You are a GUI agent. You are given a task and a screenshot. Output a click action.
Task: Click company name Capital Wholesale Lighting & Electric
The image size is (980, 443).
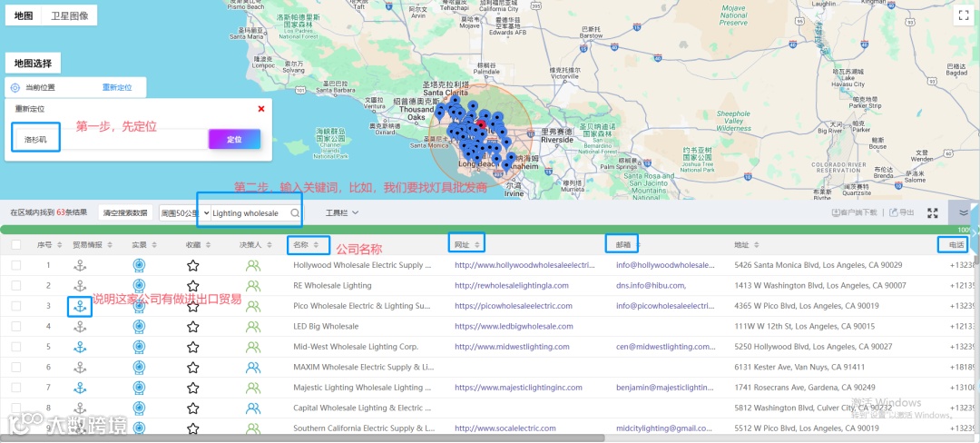point(362,408)
